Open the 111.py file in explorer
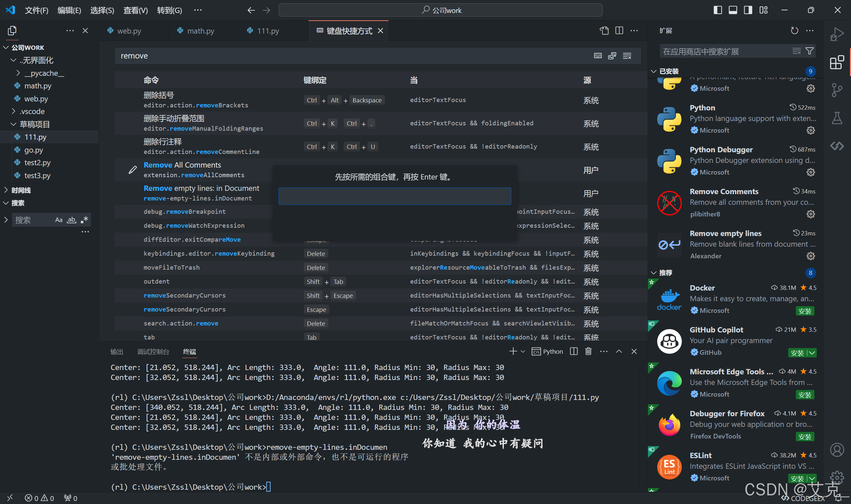The height and width of the screenshot is (504, 851). tap(35, 137)
